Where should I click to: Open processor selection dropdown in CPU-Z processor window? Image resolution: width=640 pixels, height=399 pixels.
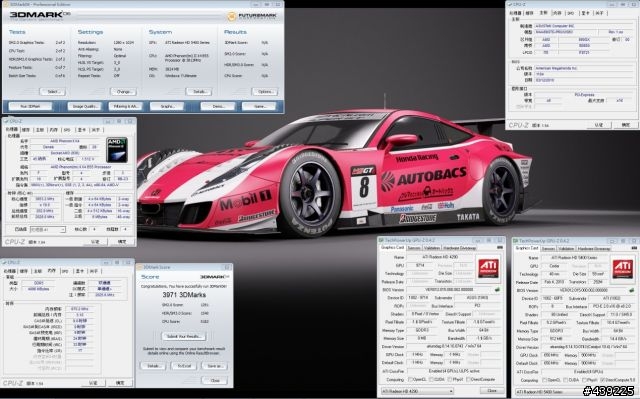48,230
